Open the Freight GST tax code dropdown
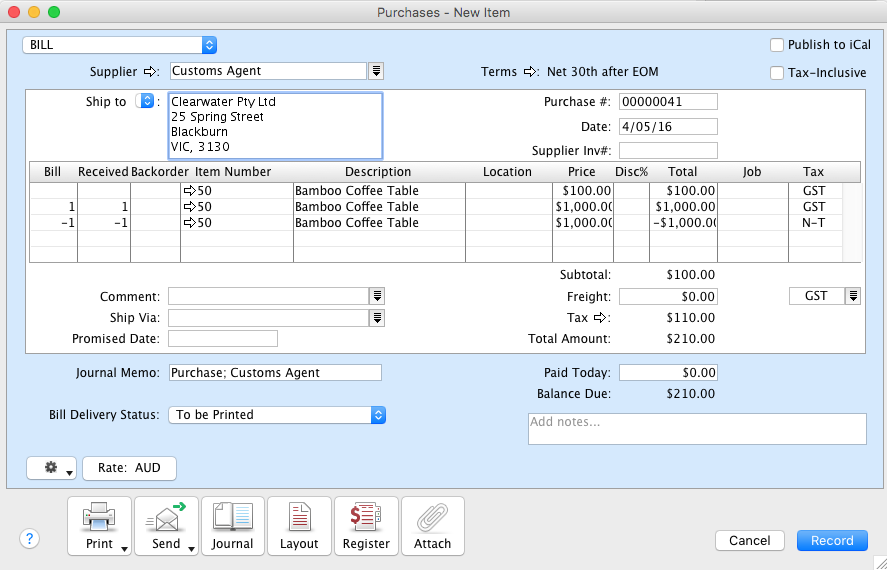The image size is (887, 570). pos(853,296)
